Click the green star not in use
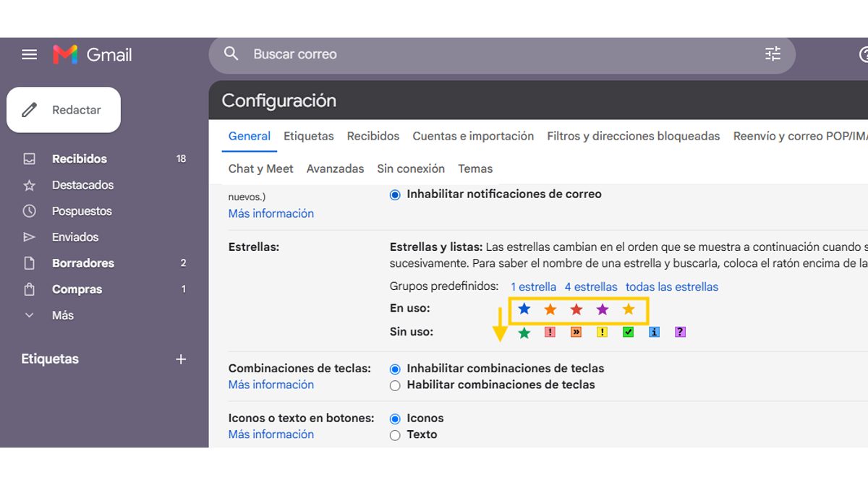Image resolution: width=868 pixels, height=488 pixels. coord(524,333)
